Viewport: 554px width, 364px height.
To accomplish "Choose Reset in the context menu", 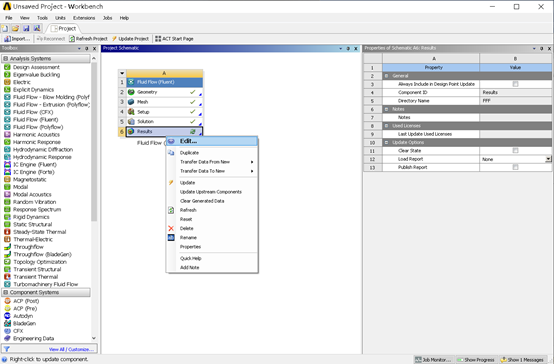I will pos(212,219).
